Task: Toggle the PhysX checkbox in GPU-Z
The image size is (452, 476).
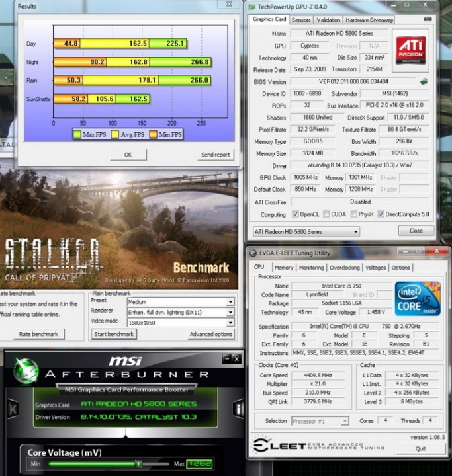Action: [x=353, y=214]
